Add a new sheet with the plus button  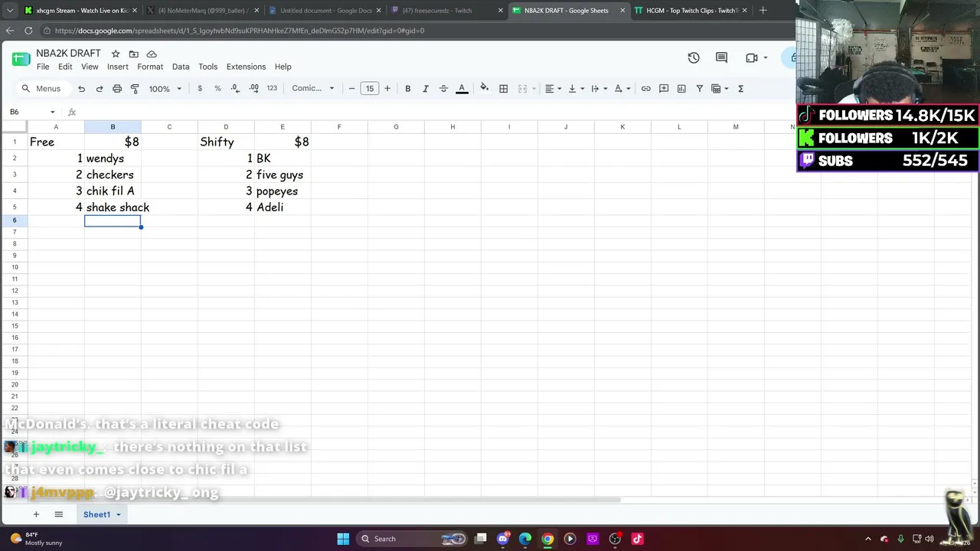(36, 514)
